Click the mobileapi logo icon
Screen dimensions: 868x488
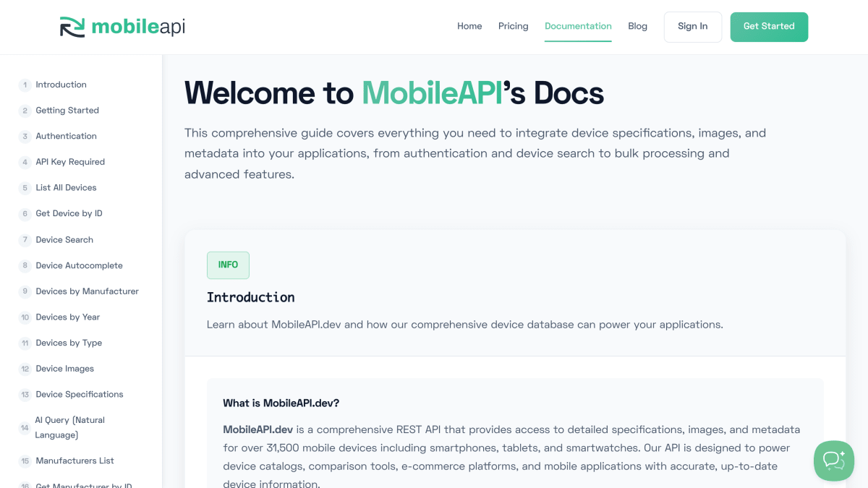(72, 27)
